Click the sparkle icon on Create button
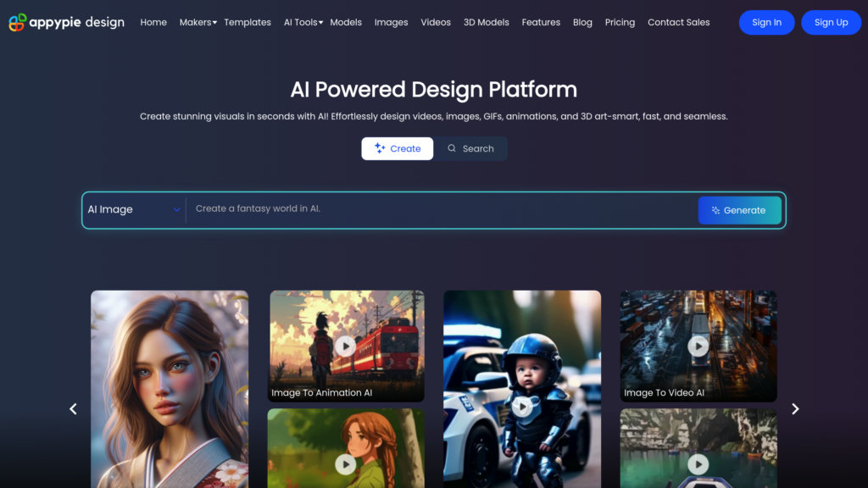The image size is (868, 488). pyautogui.click(x=378, y=148)
